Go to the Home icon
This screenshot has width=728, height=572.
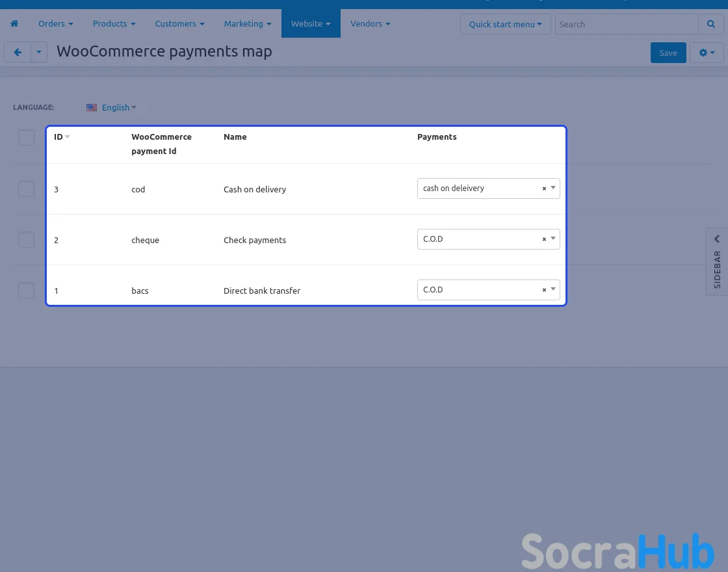pyautogui.click(x=14, y=24)
